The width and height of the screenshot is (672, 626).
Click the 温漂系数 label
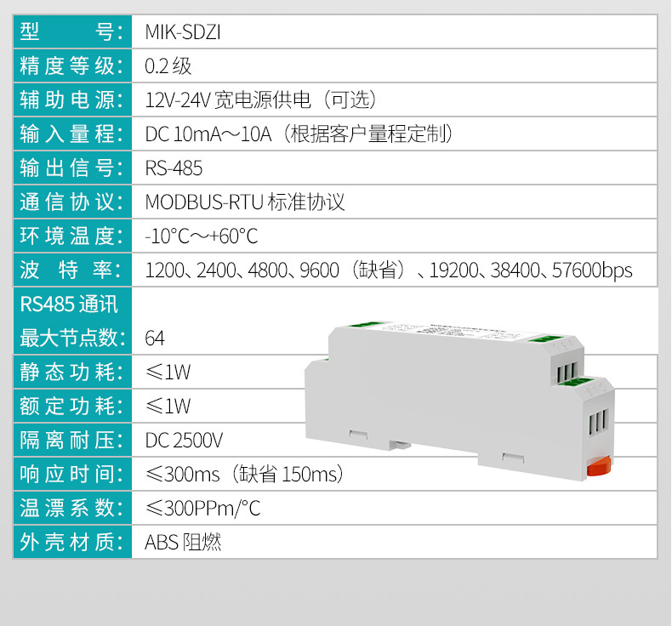[71, 508]
